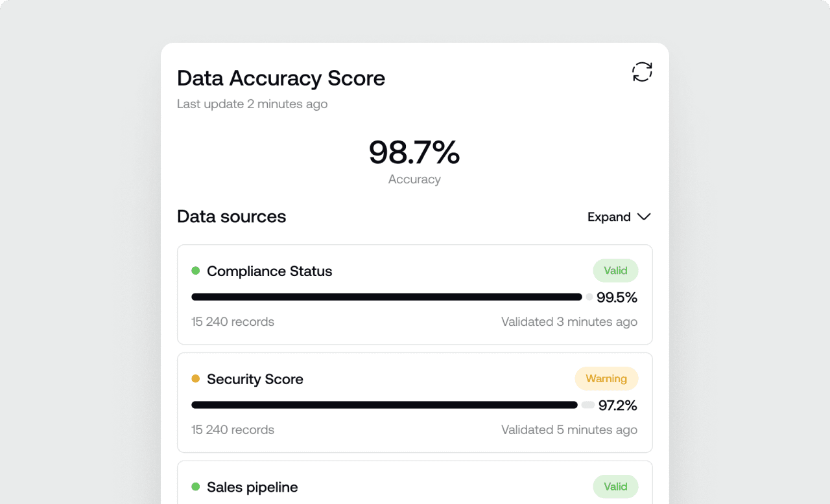Click the Valid badge on Sales pipeline
The height and width of the screenshot is (504, 830).
coord(615,487)
